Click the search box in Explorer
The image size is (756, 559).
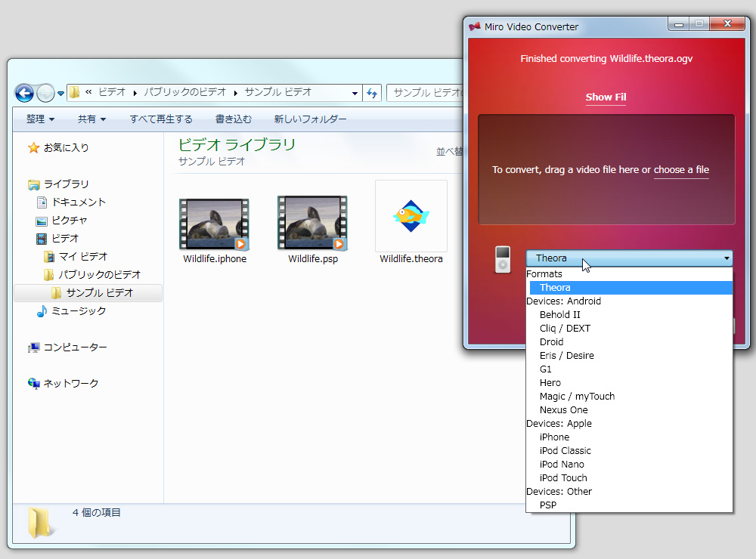pos(425,93)
